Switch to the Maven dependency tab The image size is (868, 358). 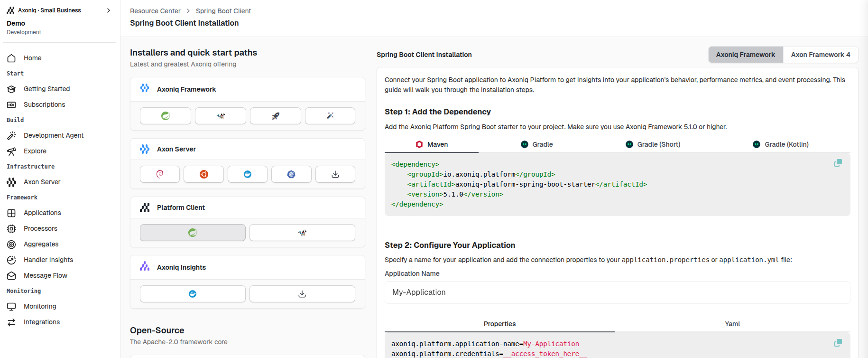[432, 144]
